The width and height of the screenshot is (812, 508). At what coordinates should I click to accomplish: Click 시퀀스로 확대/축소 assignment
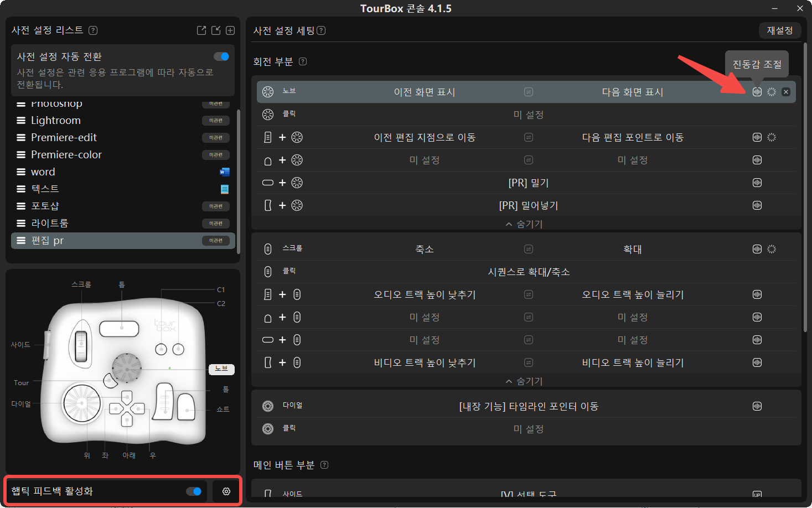tap(529, 272)
